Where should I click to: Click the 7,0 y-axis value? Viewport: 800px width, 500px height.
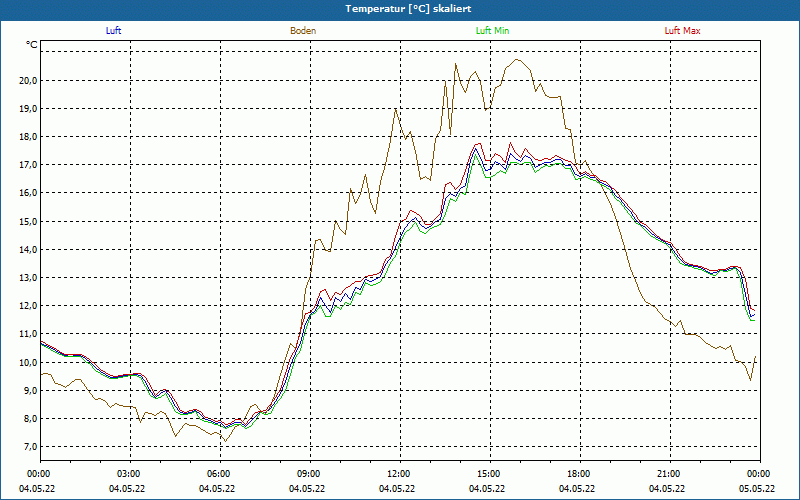[30, 446]
